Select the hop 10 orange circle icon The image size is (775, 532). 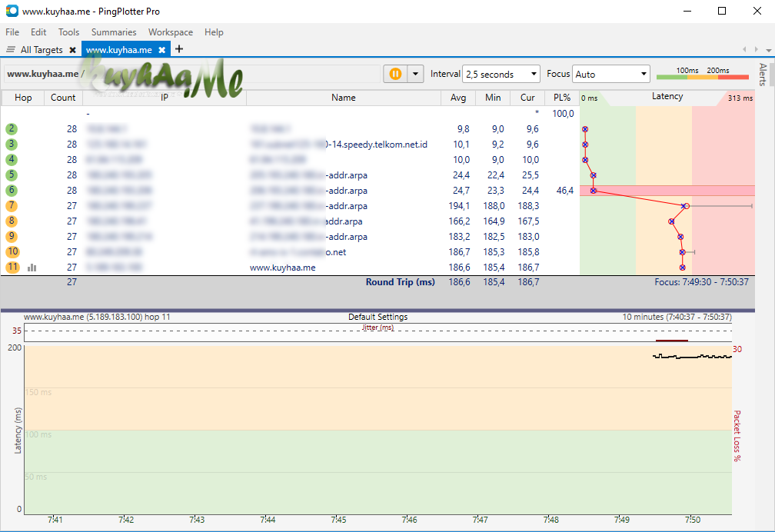[x=12, y=251]
